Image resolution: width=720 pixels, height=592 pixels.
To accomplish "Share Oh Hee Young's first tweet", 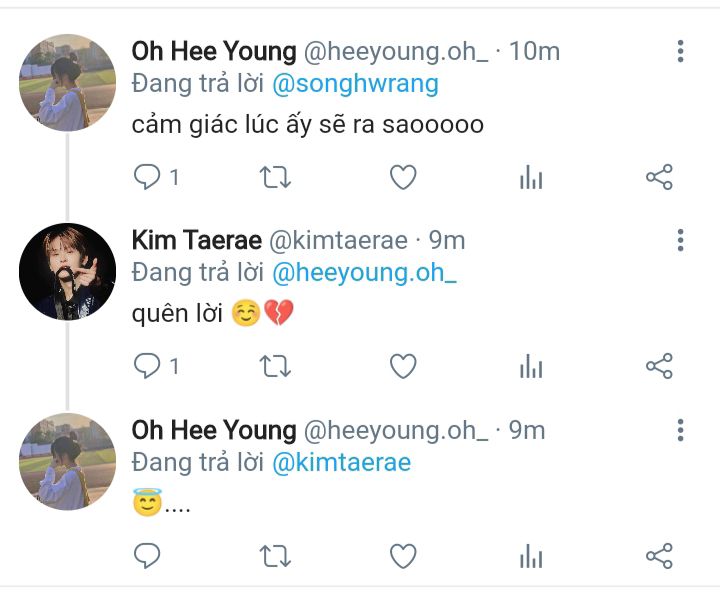I will tap(659, 178).
